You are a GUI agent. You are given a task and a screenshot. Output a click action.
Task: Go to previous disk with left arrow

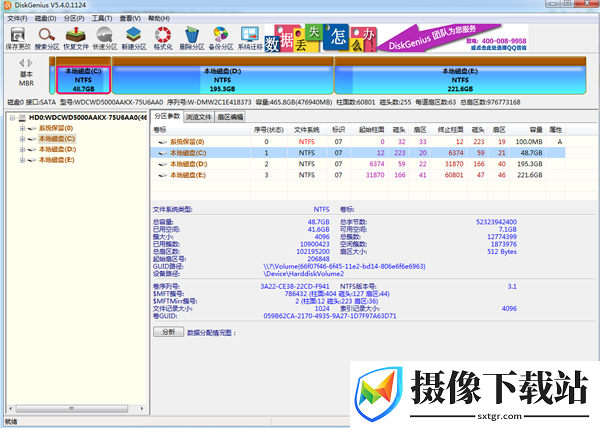[x=21, y=63]
